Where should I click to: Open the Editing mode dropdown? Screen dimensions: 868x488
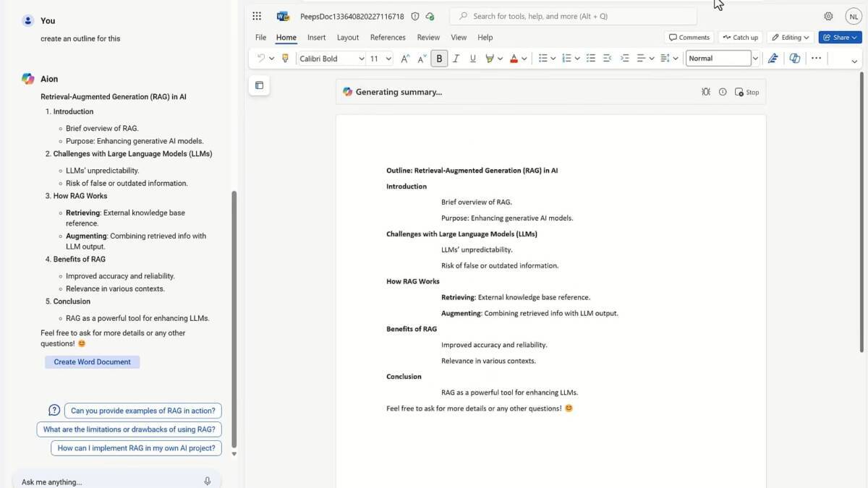coord(791,38)
